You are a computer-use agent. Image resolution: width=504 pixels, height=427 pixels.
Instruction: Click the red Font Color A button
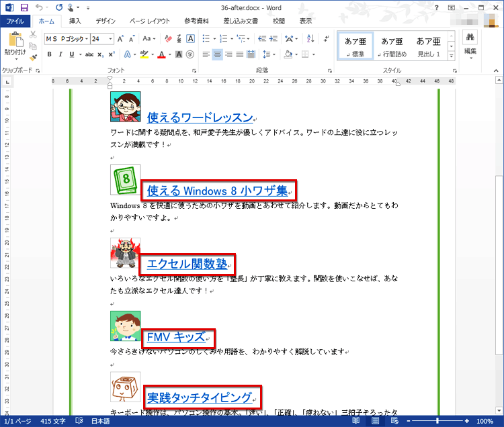point(162,54)
